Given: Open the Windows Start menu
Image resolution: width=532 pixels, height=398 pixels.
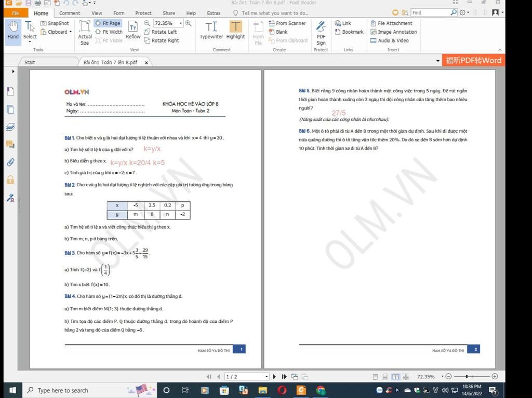Looking at the screenshot, I should [12, 391].
